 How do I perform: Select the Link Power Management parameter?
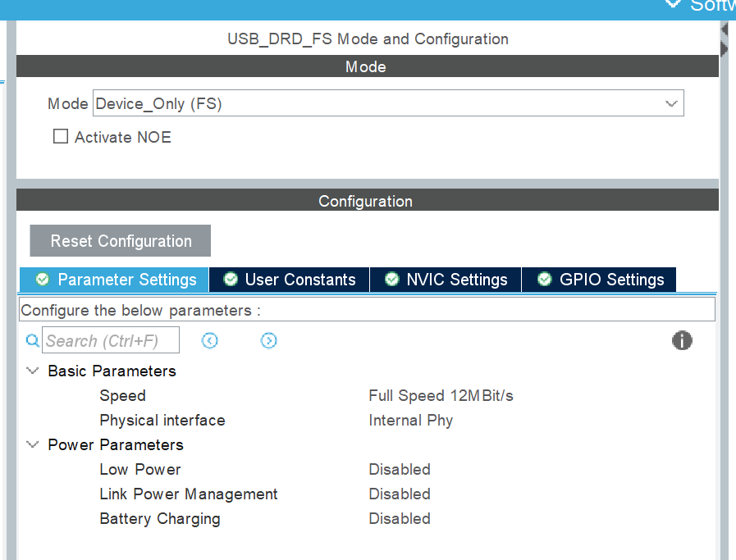coord(188,494)
